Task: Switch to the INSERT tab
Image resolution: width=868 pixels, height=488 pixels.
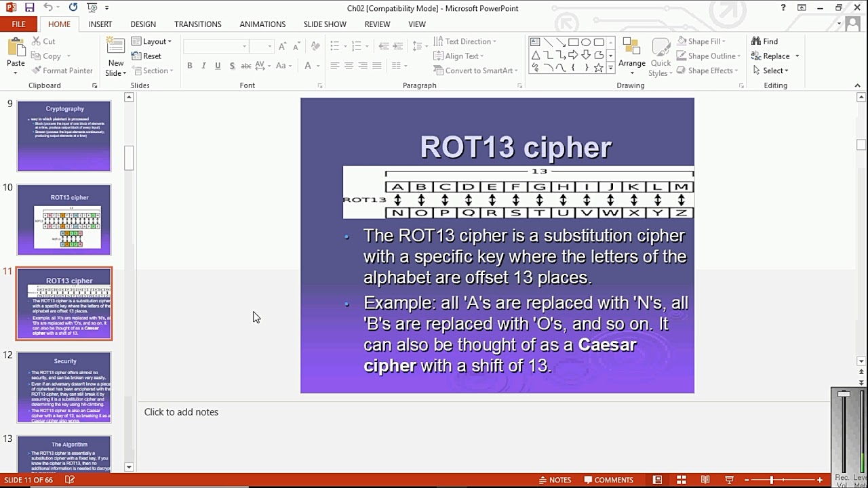Action: pyautogui.click(x=100, y=24)
